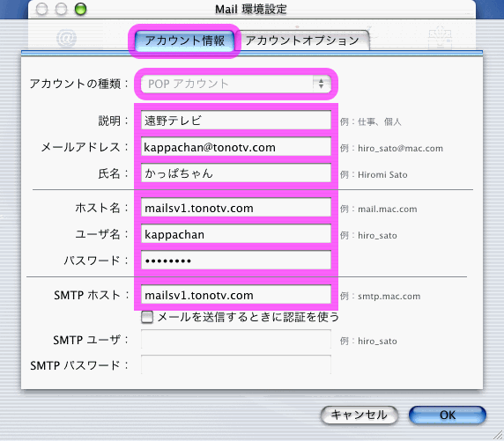The height and width of the screenshot is (441, 504).
Task: Click the empty SMTP ユーザ field
Action: click(236, 339)
